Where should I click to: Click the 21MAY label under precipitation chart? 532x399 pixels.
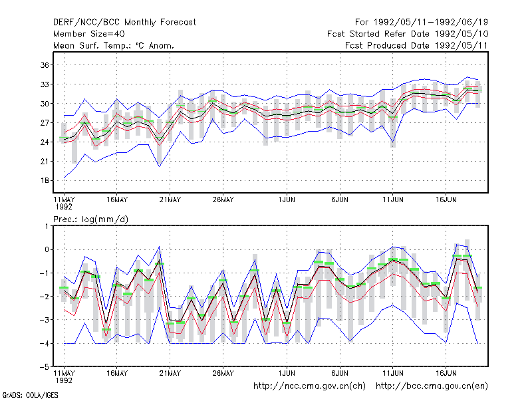[170, 373]
